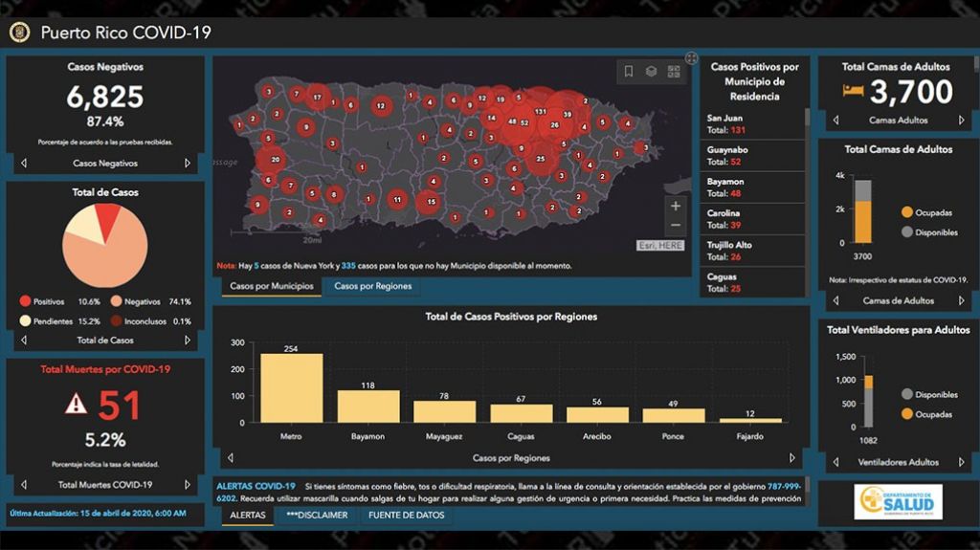Select San Juan in municipality list

point(751,123)
